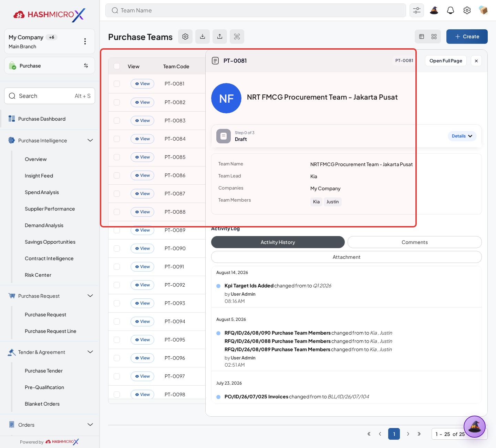Switch to list view layout
Screen dimensions: 496x448
[422, 37]
